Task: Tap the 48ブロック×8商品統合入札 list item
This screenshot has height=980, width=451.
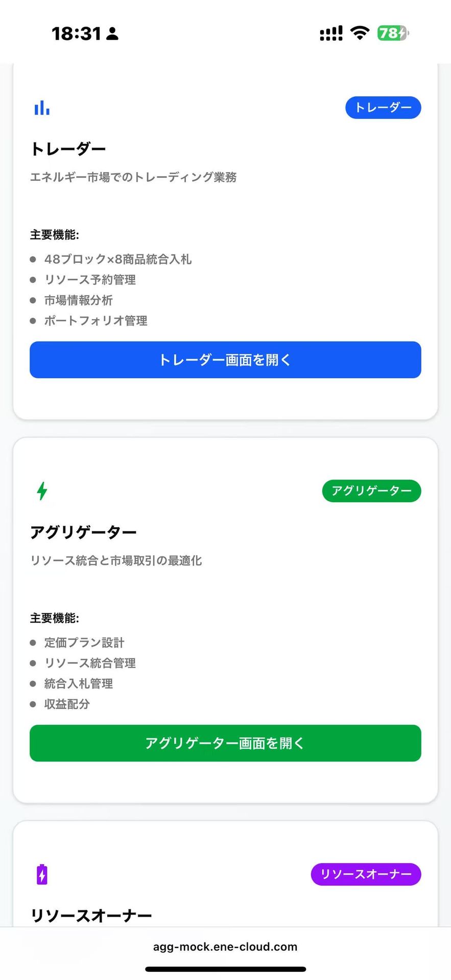Action: 117,259
